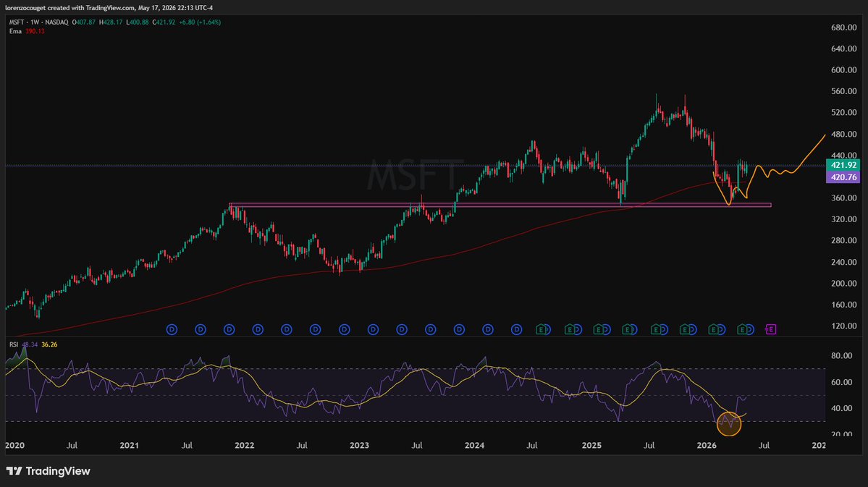The image size is (868, 487).
Task: Click the 120.00 price axis label
Action: pos(843,326)
